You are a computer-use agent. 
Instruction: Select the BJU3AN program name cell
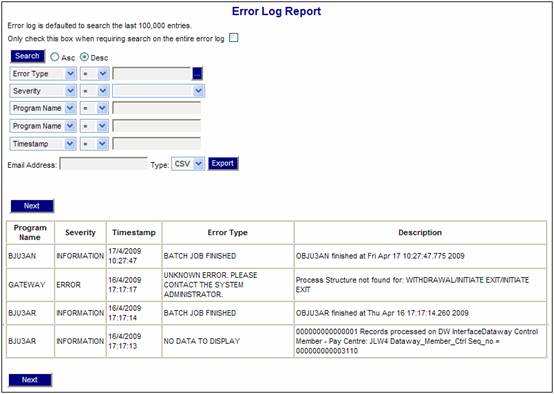pos(30,256)
